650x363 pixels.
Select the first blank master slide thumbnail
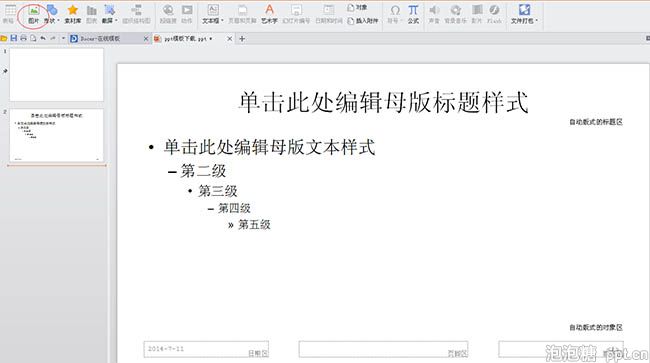pyautogui.click(x=56, y=75)
